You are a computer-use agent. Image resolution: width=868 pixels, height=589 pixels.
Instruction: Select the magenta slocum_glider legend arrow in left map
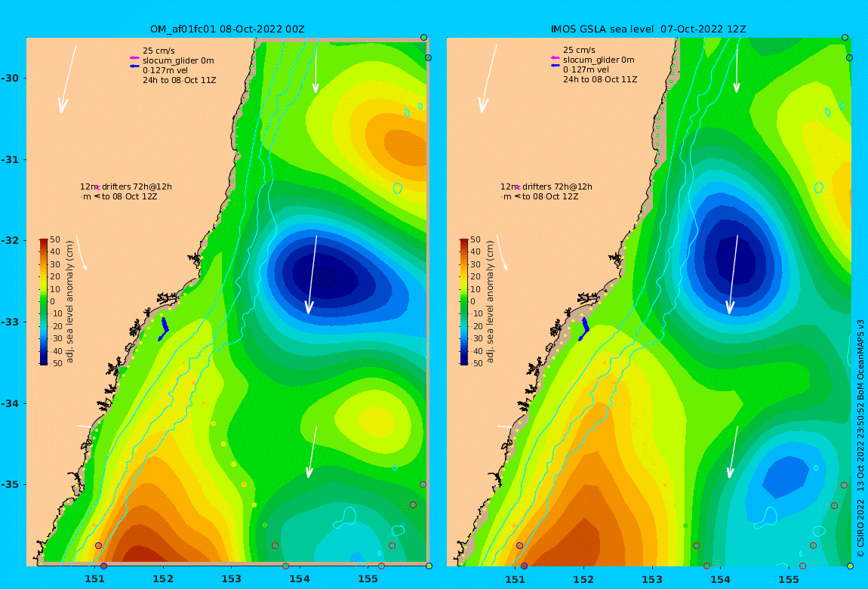tap(134, 57)
